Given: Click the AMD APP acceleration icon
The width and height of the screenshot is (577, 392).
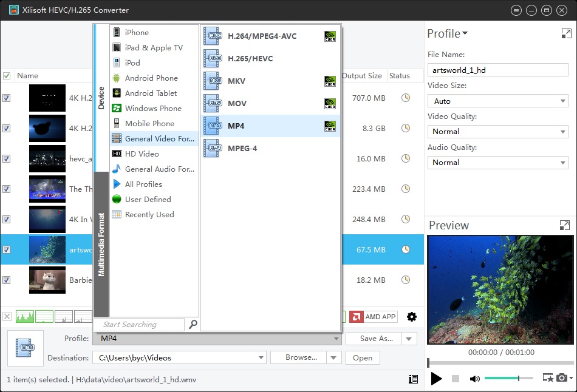Looking at the screenshot, I should (x=372, y=316).
